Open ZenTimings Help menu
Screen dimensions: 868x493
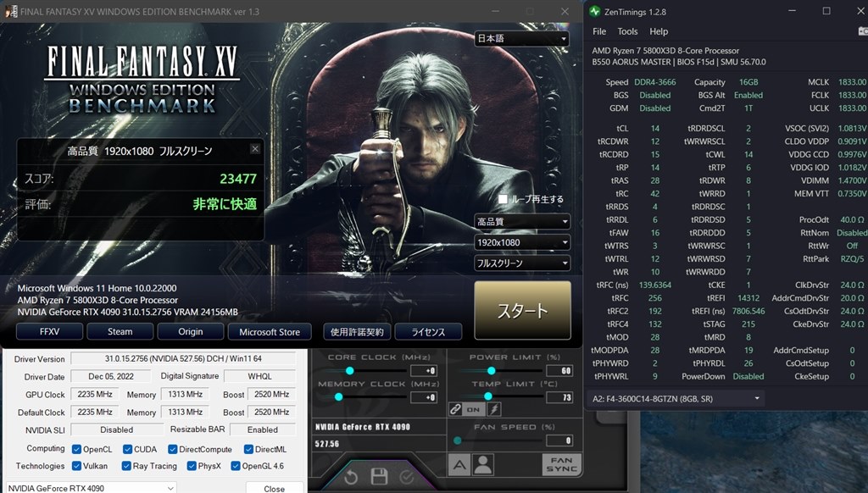coord(659,31)
